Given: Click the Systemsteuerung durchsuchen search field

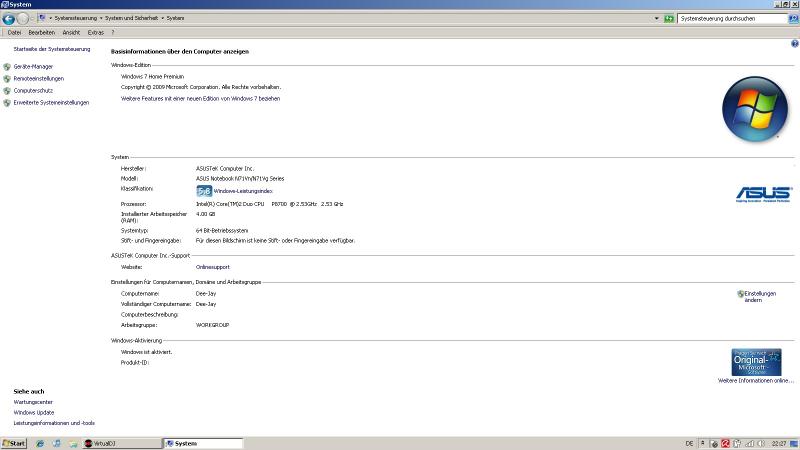Looking at the screenshot, I should (x=733, y=18).
